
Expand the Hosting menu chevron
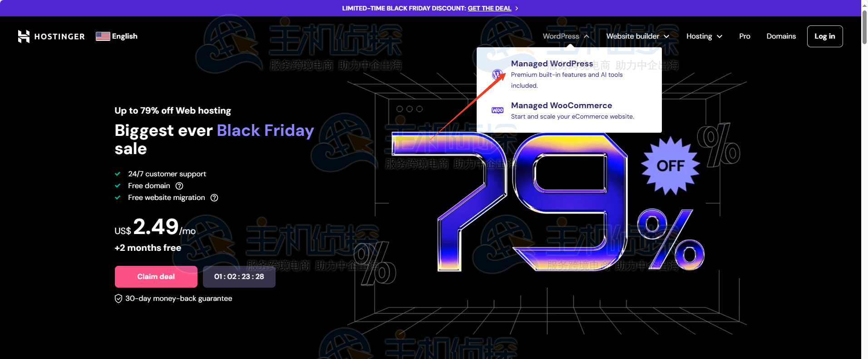720,36
